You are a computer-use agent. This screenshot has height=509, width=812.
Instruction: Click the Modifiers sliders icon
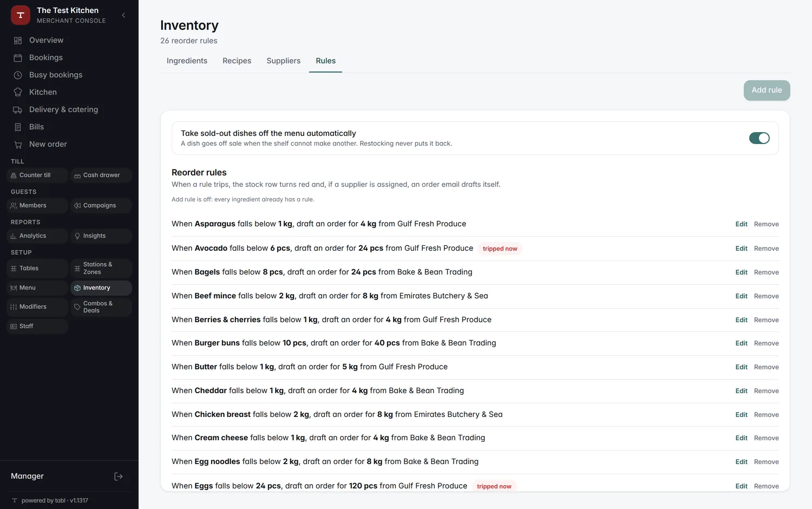click(14, 307)
